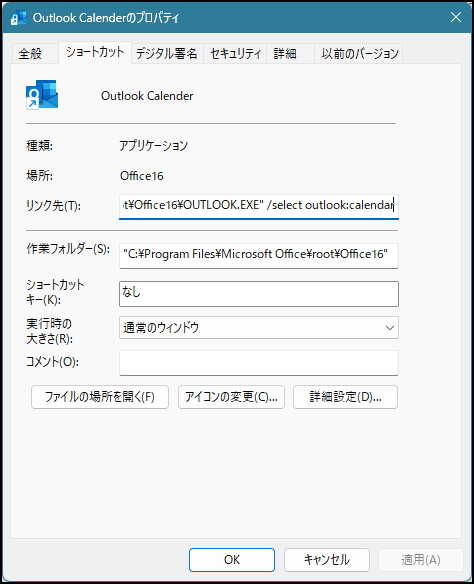This screenshot has width=474, height=584.
Task: Click the window title Outlook Calenderのプロパティ
Action: (x=106, y=18)
